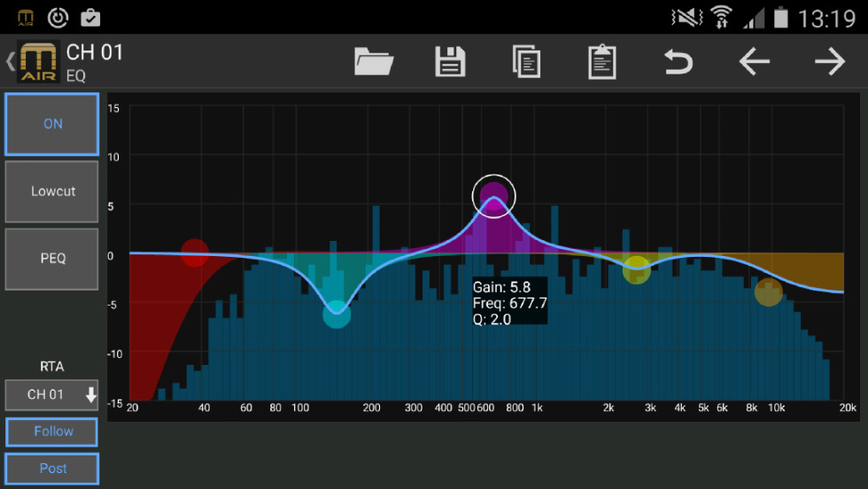This screenshot has height=489, width=868.
Task: Select the orange high-shelf band handle
Action: point(769,292)
